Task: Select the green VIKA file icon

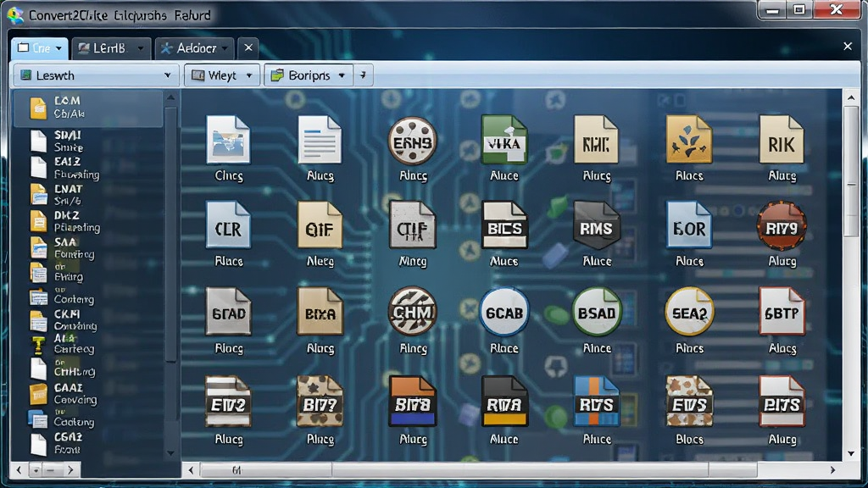Action: (504, 140)
